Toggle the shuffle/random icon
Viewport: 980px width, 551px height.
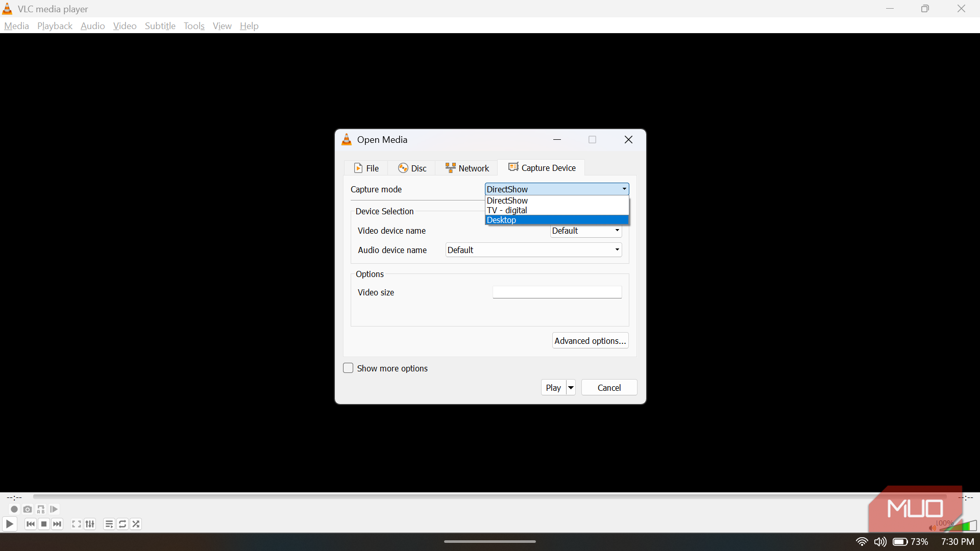click(x=136, y=524)
